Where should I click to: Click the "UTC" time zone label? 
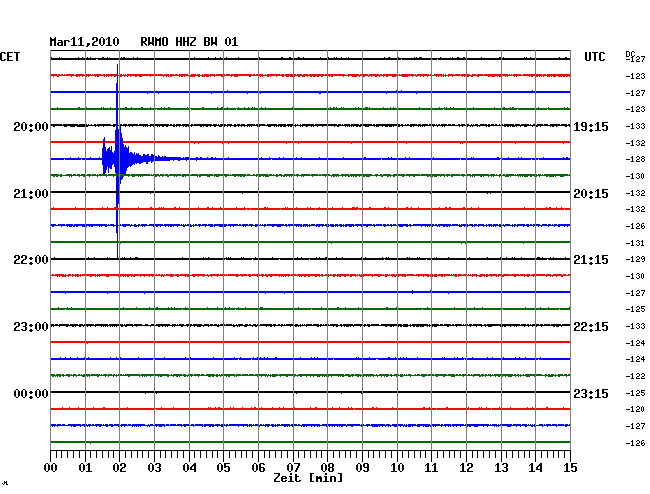tap(594, 57)
